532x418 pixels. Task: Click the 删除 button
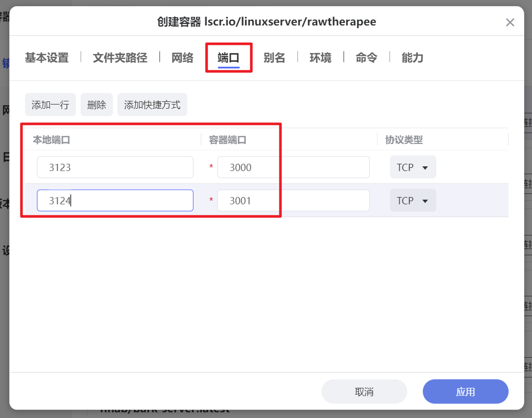[x=97, y=105]
